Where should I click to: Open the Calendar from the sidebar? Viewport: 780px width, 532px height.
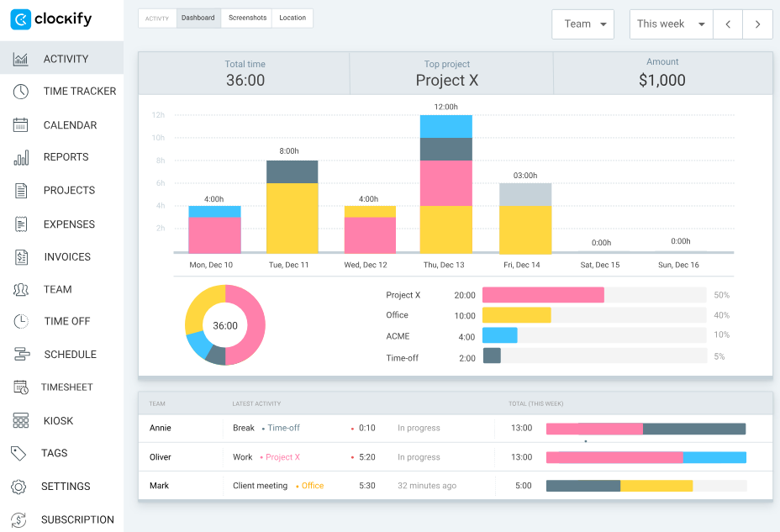pos(20,124)
